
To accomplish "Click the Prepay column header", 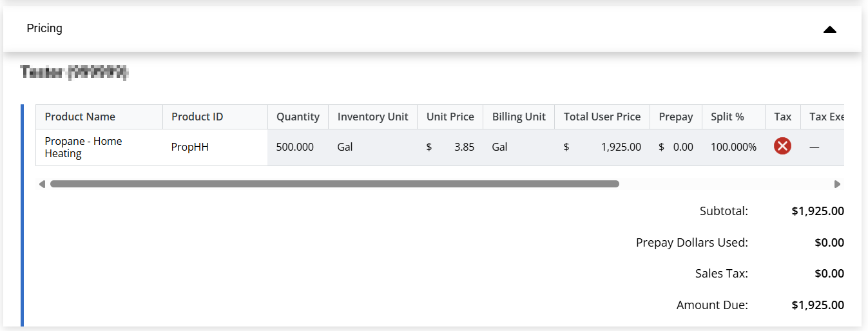I will click(675, 117).
